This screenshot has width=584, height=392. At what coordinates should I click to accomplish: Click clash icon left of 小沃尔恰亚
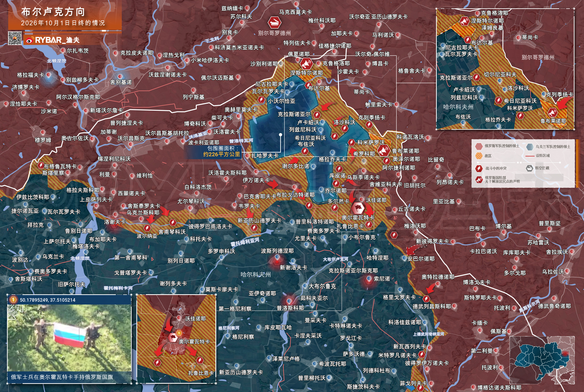pos(261,100)
